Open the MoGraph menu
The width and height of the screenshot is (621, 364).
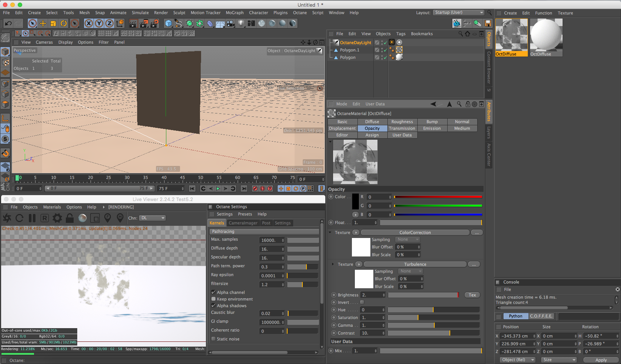point(234,13)
